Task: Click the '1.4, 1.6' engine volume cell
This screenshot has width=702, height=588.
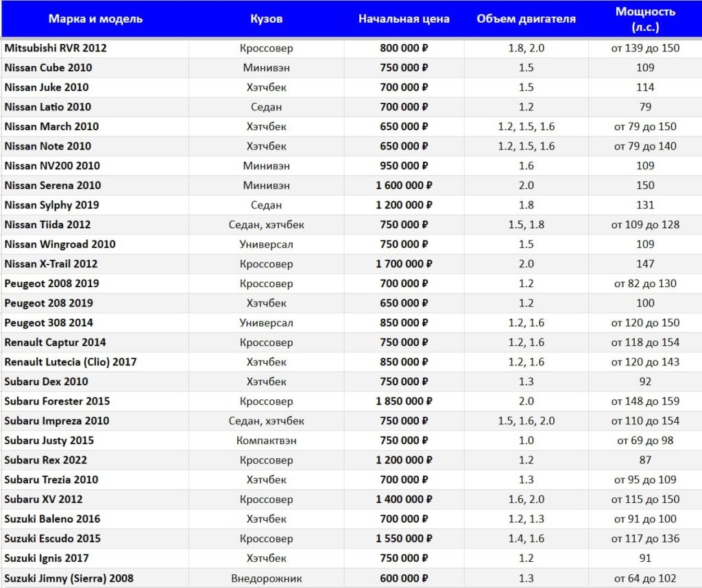Action: (x=526, y=539)
